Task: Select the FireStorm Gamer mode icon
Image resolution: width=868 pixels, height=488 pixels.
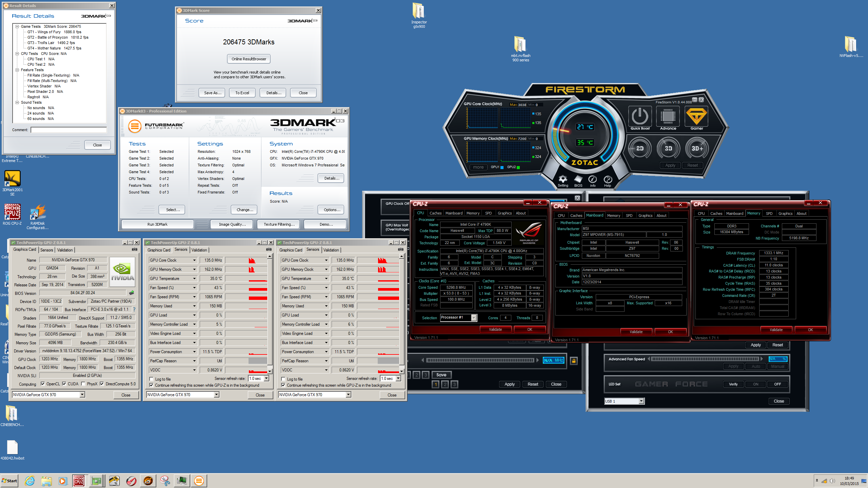Action: [696, 116]
